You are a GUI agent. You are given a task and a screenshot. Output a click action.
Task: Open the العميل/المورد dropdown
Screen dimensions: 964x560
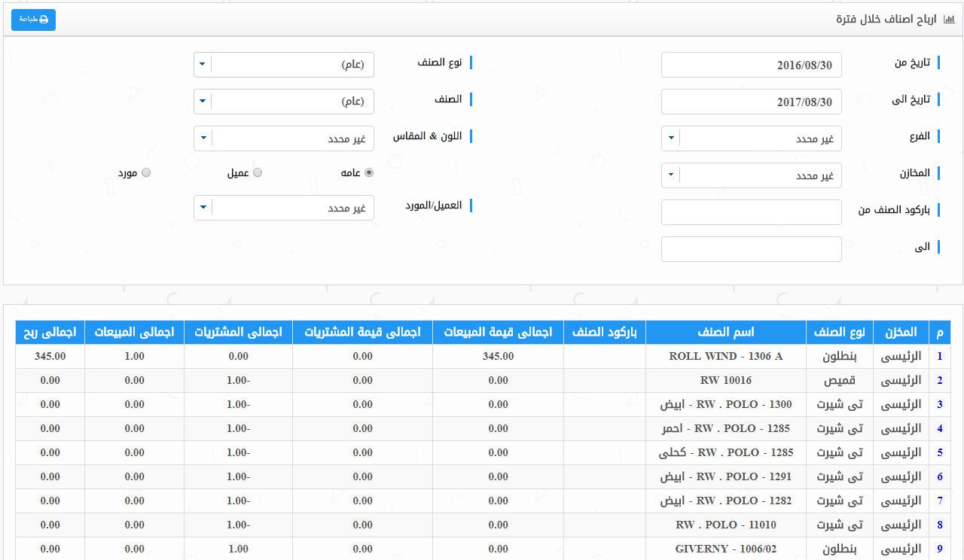[284, 208]
